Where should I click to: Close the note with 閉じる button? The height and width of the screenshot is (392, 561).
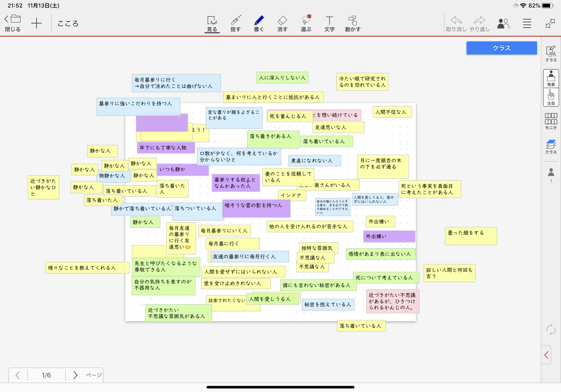[13, 24]
